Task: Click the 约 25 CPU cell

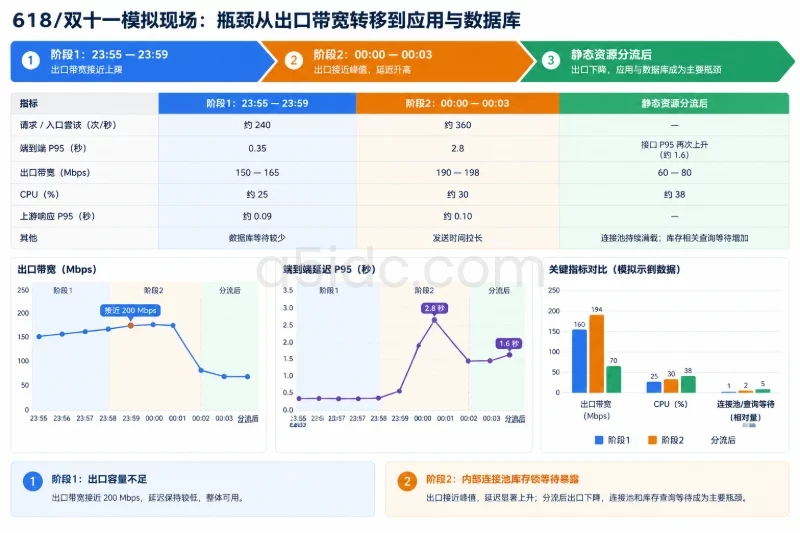Action: [x=257, y=194]
